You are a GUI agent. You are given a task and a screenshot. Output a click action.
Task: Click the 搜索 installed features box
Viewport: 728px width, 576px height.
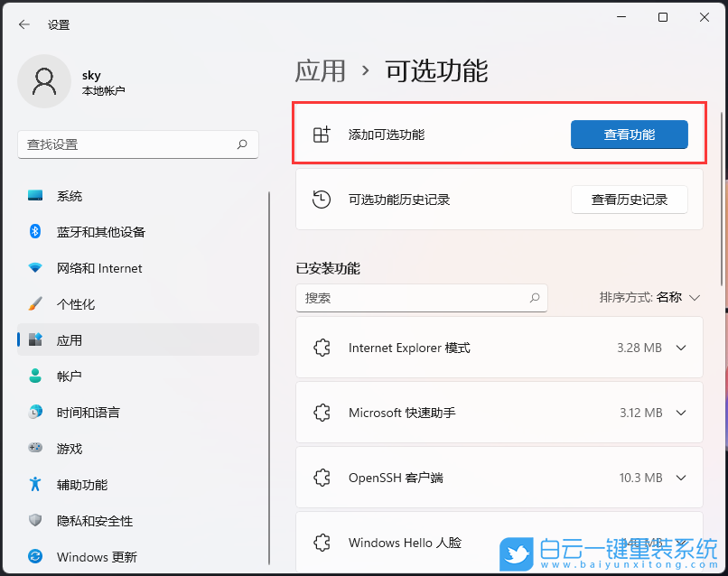click(422, 298)
